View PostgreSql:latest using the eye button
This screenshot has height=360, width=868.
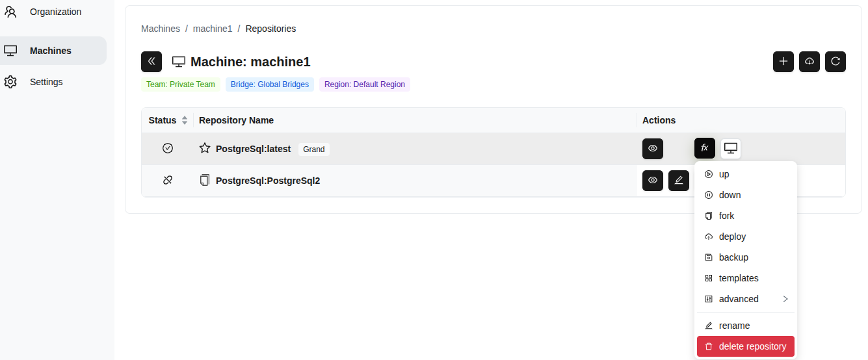(653, 148)
